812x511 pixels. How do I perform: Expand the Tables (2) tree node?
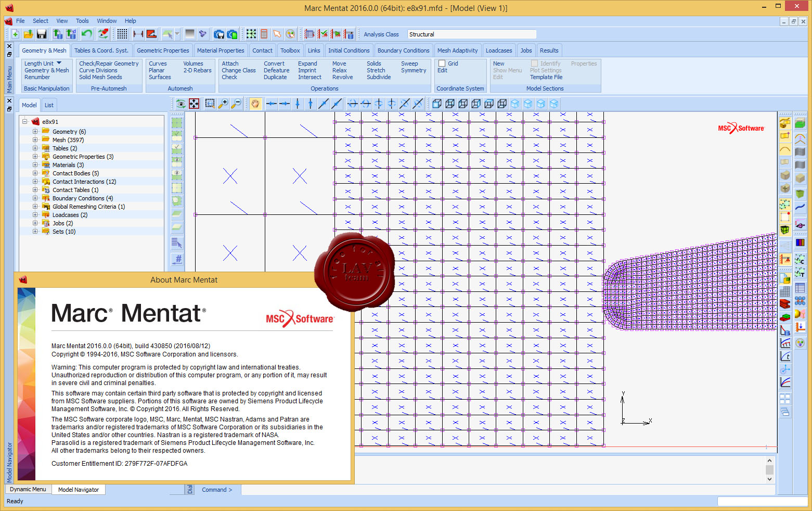click(35, 148)
